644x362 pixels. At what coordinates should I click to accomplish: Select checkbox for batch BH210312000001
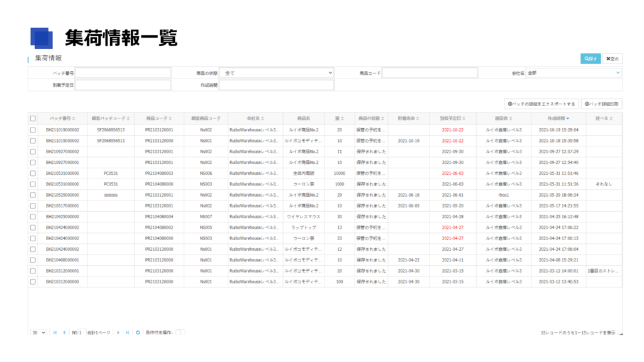tap(33, 271)
